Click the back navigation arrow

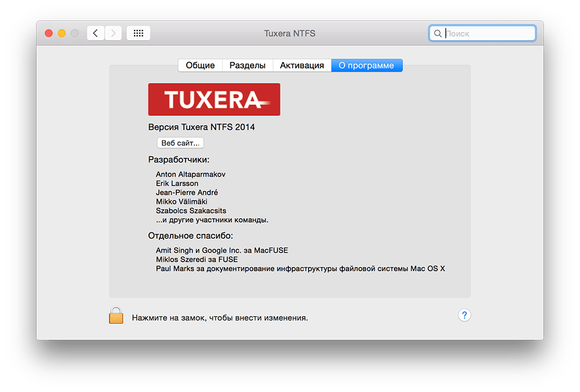pos(96,33)
